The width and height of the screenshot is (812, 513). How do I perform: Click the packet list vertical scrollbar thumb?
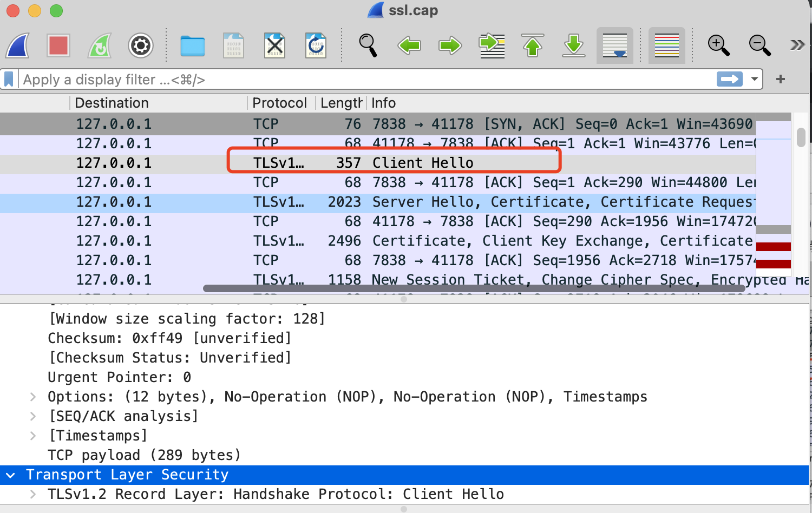(x=801, y=137)
